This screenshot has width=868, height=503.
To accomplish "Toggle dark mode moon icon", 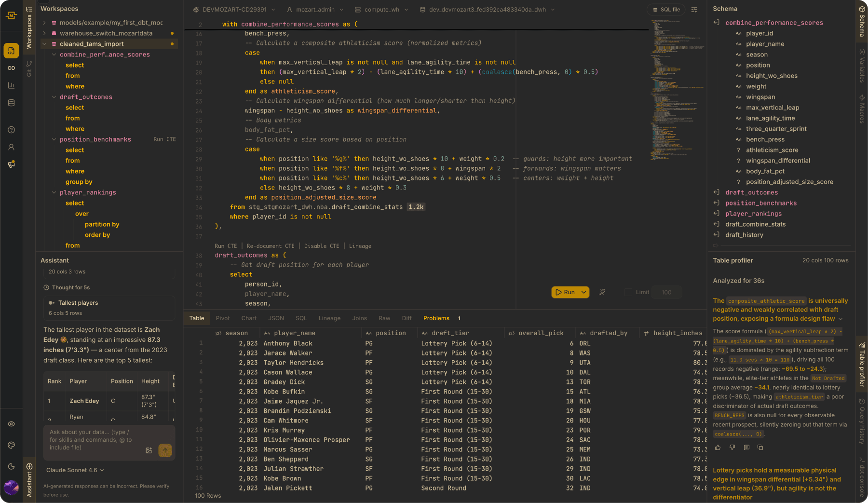I will coord(12,466).
